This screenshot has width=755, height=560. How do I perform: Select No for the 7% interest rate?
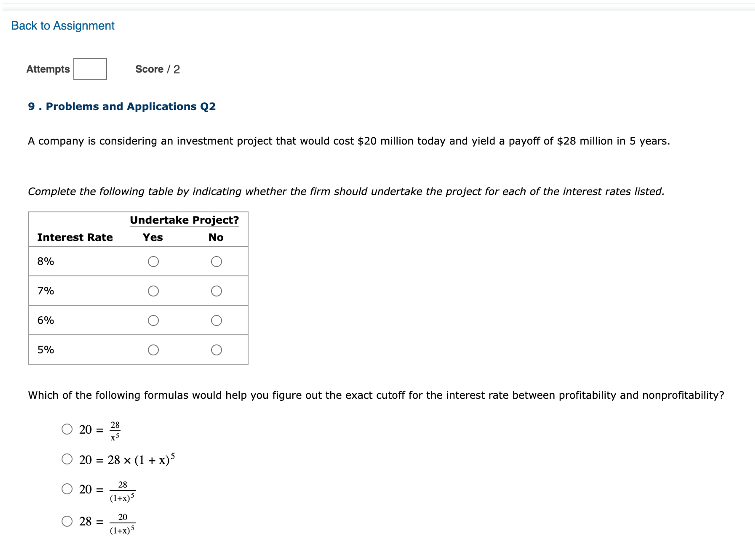pyautogui.click(x=216, y=291)
